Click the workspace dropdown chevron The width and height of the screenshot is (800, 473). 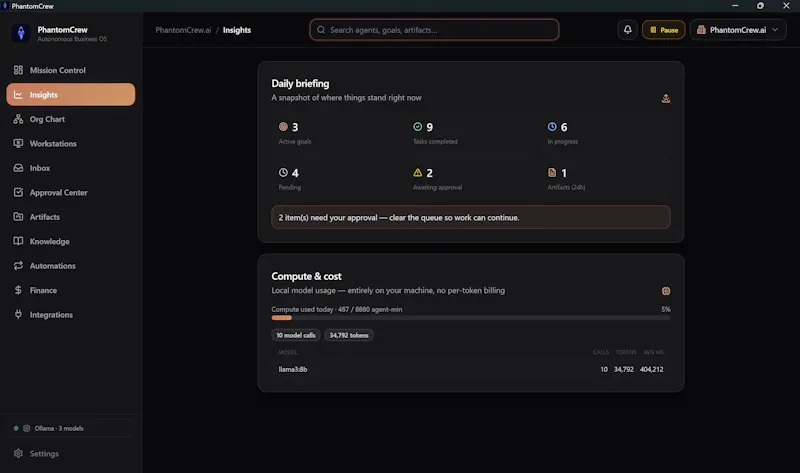pos(775,30)
